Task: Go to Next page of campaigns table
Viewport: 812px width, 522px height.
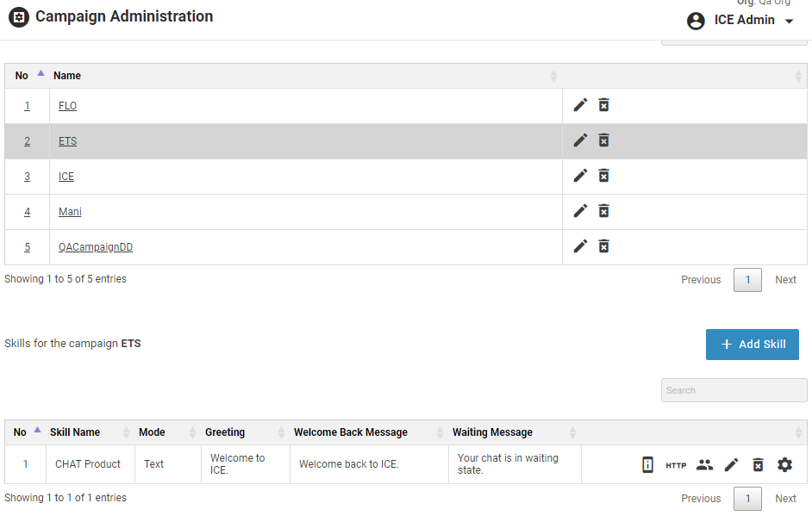Action: click(x=785, y=280)
